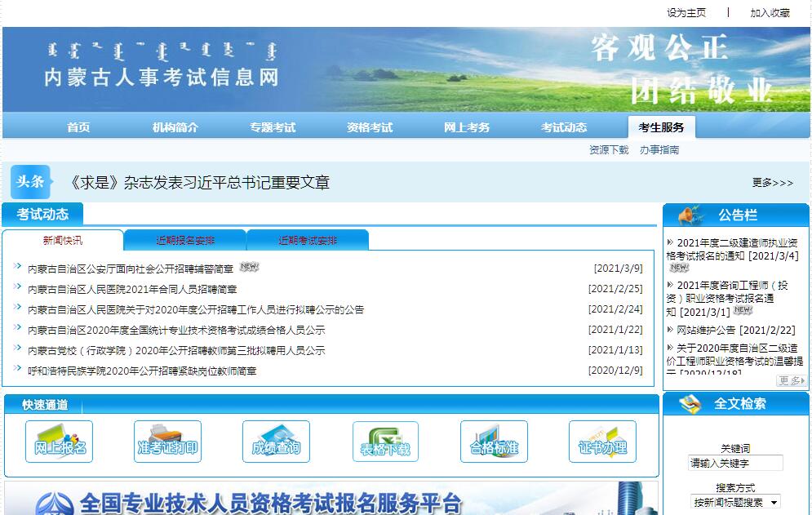This screenshot has width=812, height=515.
Task: Click the 头条 headline badge icon
Action: pyautogui.click(x=30, y=182)
